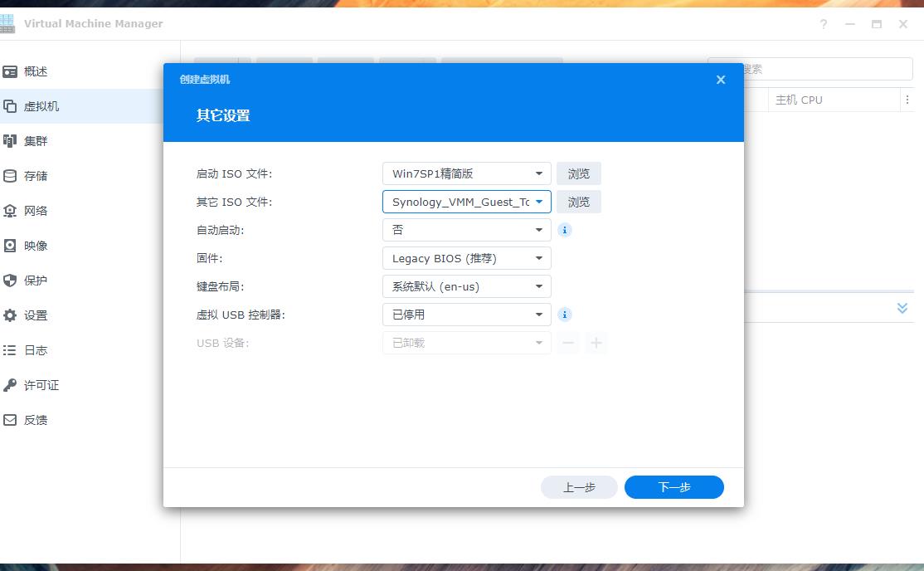924x571 pixels.
Task: Go to the 存储 storage section
Action: [37, 175]
